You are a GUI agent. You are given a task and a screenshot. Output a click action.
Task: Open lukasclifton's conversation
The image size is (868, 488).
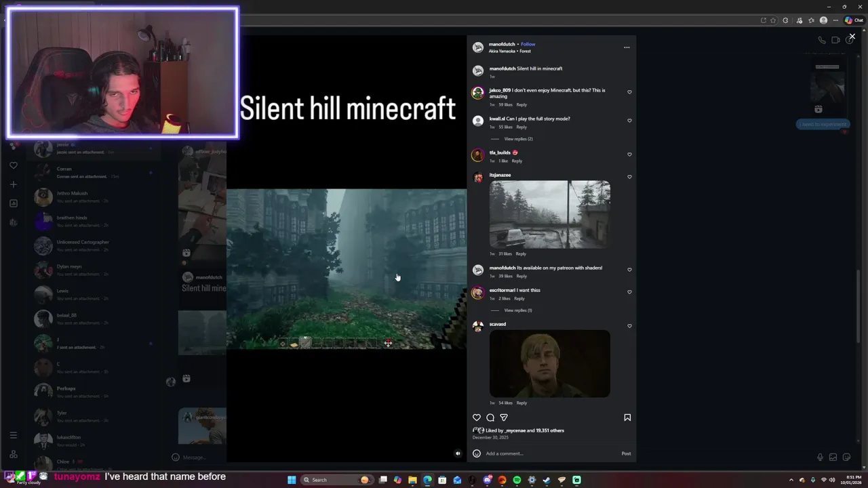93,441
